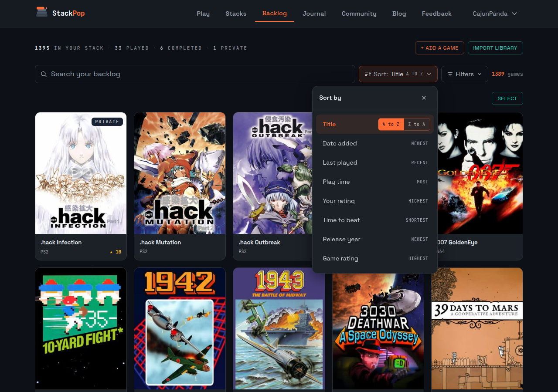Click the 1 private stat
The image size is (558, 392).
pyautogui.click(x=230, y=48)
